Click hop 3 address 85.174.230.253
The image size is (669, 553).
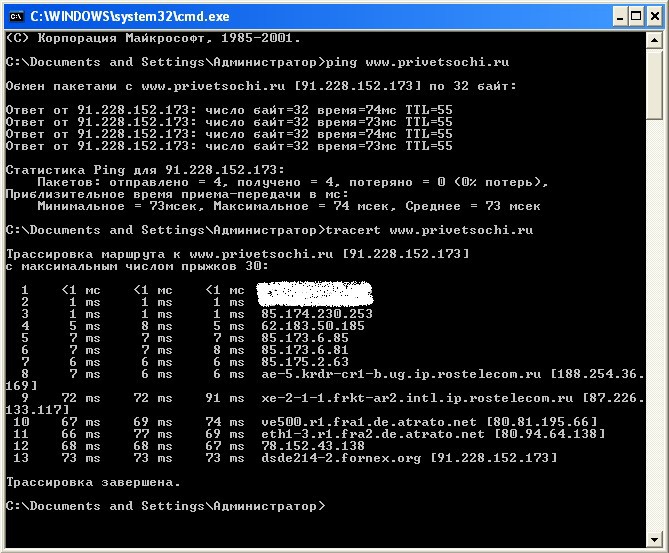(316, 314)
